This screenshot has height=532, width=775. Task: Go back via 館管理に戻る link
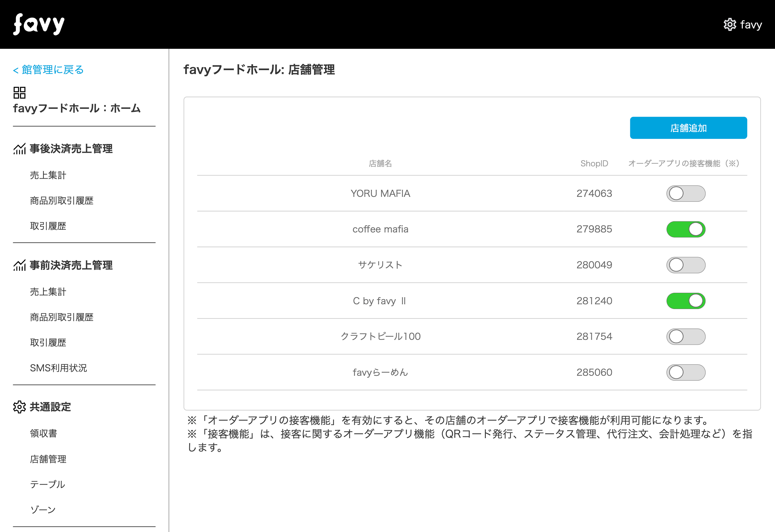[48, 70]
